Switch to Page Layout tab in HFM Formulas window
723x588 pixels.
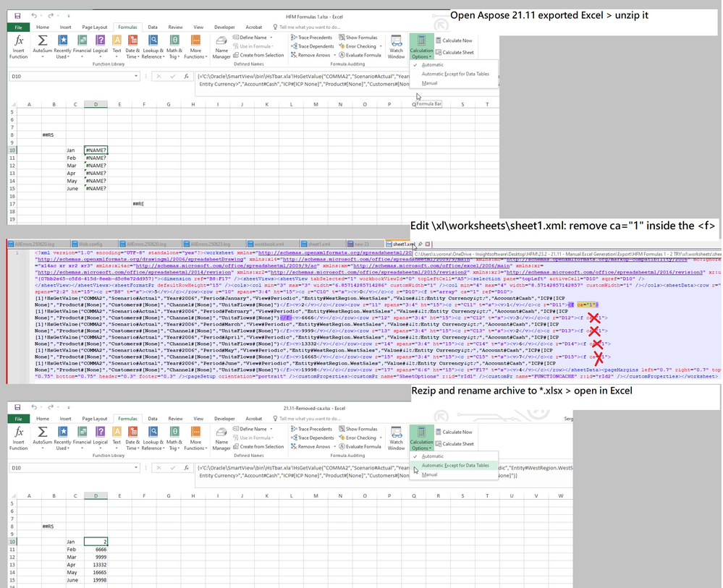[x=95, y=27]
